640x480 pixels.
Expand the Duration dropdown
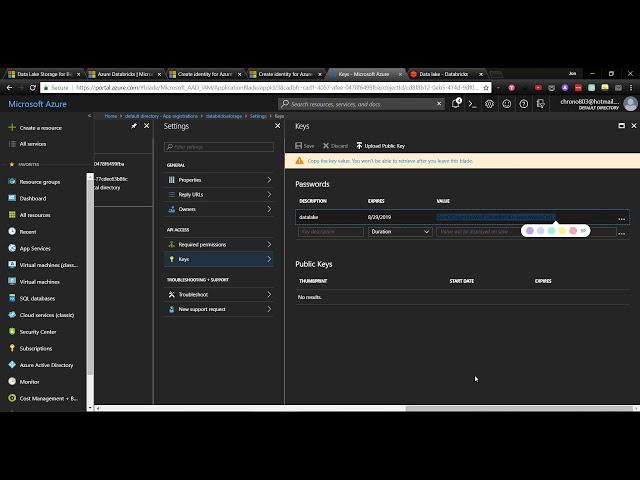400,232
